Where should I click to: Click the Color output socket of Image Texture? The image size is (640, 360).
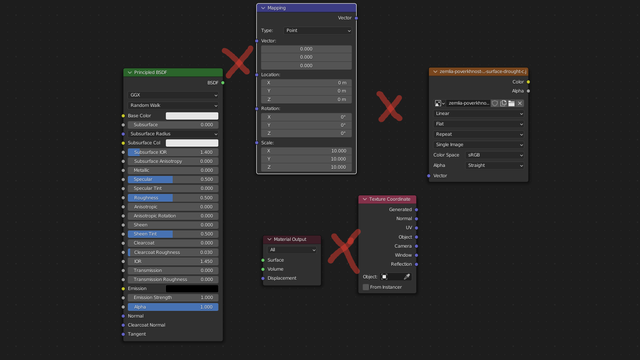528,82
